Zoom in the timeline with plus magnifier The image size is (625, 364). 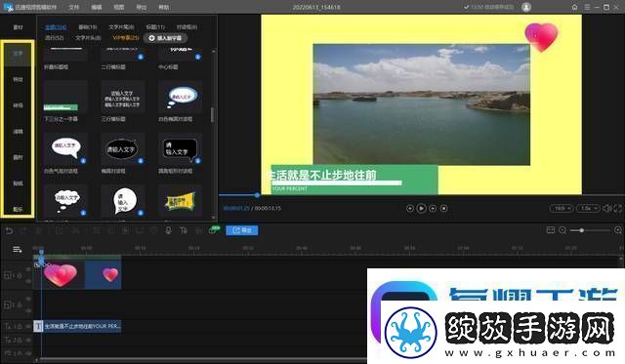point(618,230)
